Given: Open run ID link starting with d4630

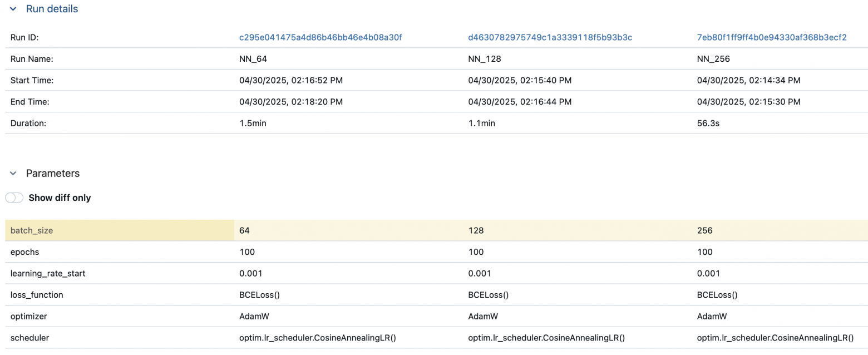Looking at the screenshot, I should pos(550,37).
